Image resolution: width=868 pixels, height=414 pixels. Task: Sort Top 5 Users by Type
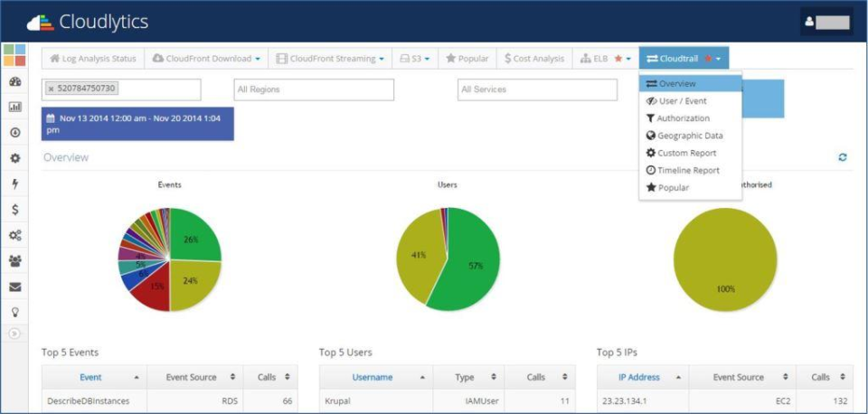point(469,377)
